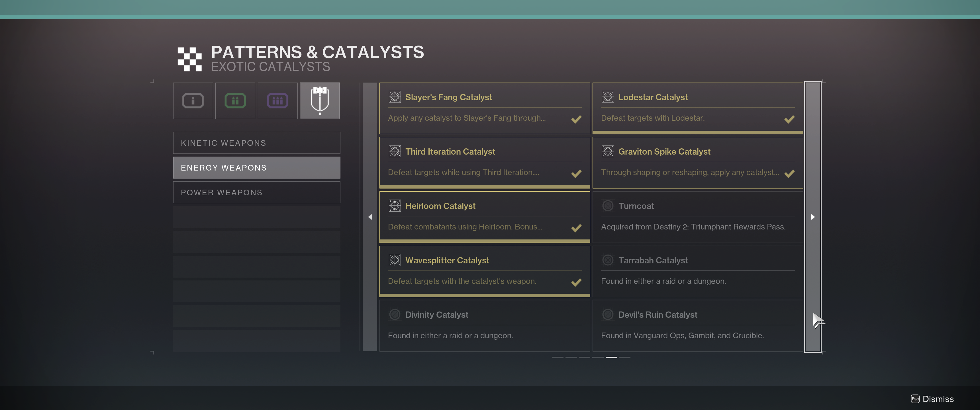
Task: Click Tarrabah Catalyst locked circle icon
Action: point(608,260)
